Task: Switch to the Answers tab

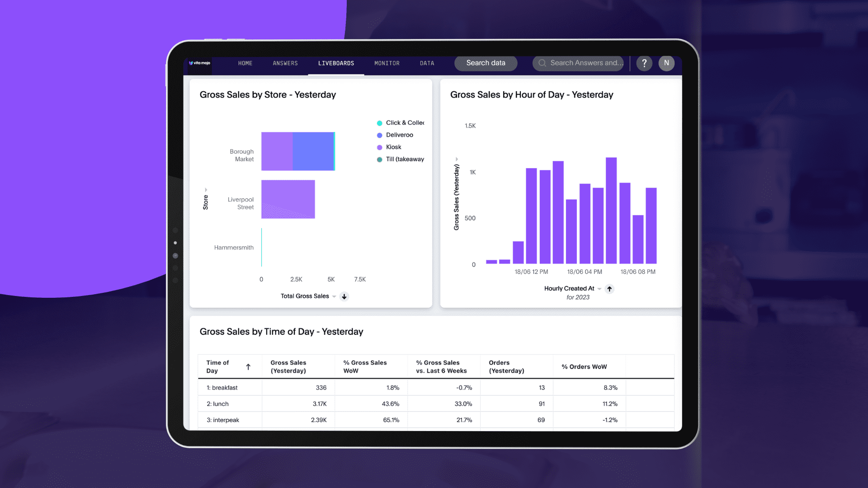Action: click(x=285, y=63)
